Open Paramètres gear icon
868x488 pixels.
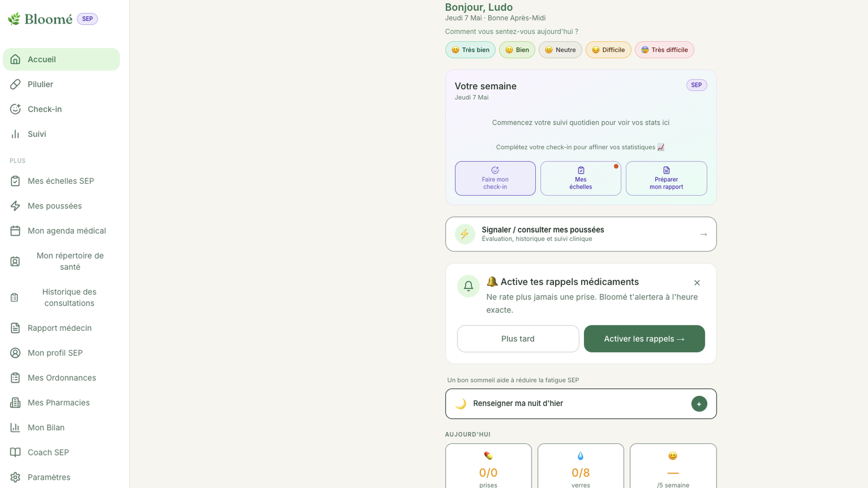(15, 477)
